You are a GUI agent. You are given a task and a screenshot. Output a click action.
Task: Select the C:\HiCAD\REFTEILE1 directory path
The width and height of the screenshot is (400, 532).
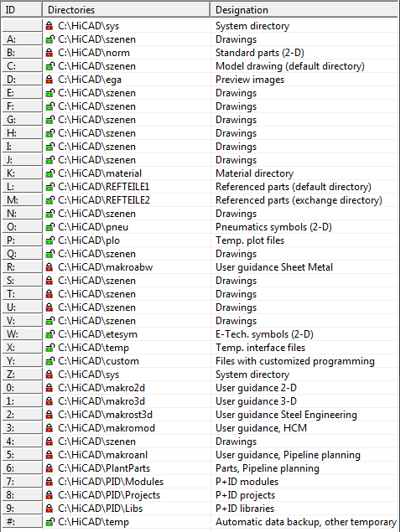click(104, 187)
